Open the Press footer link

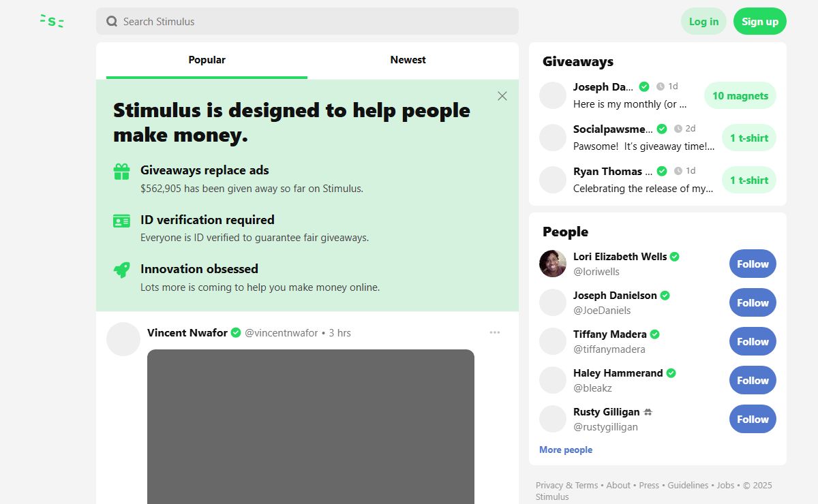coord(649,486)
